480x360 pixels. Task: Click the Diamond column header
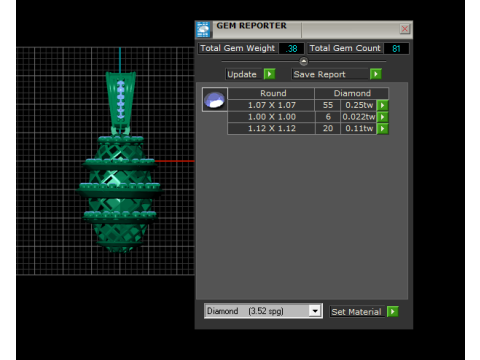[x=352, y=93]
